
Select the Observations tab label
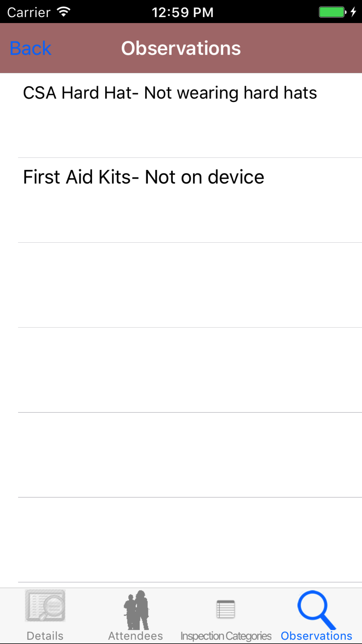(317, 636)
